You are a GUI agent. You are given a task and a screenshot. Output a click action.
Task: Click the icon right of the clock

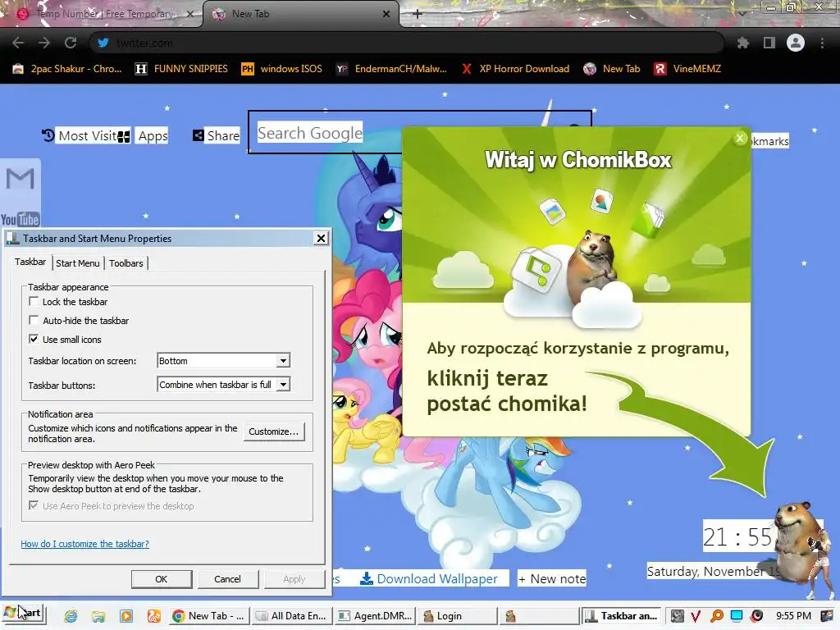827,616
